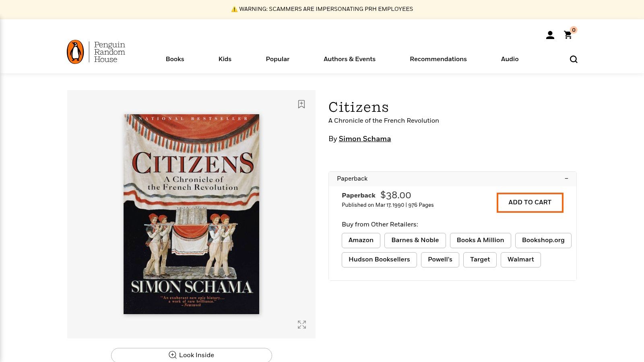This screenshot has height=362, width=644.
Task: Open author Simon Schama's page
Action: (365, 139)
